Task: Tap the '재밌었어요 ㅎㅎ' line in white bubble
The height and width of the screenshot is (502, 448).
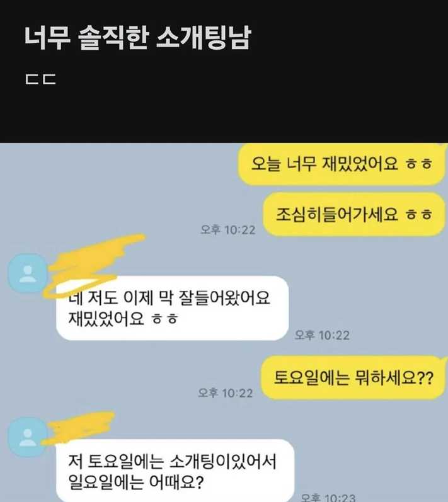Action: click(x=123, y=319)
